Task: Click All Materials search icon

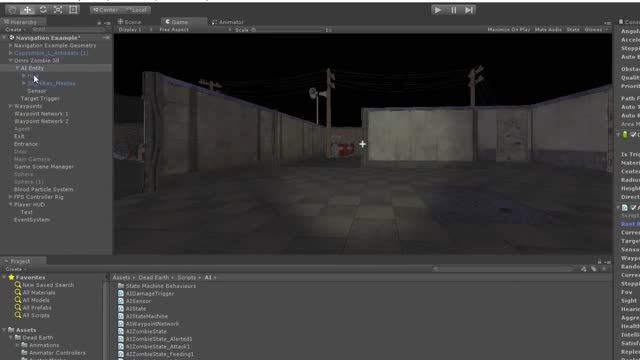Action: (18, 292)
